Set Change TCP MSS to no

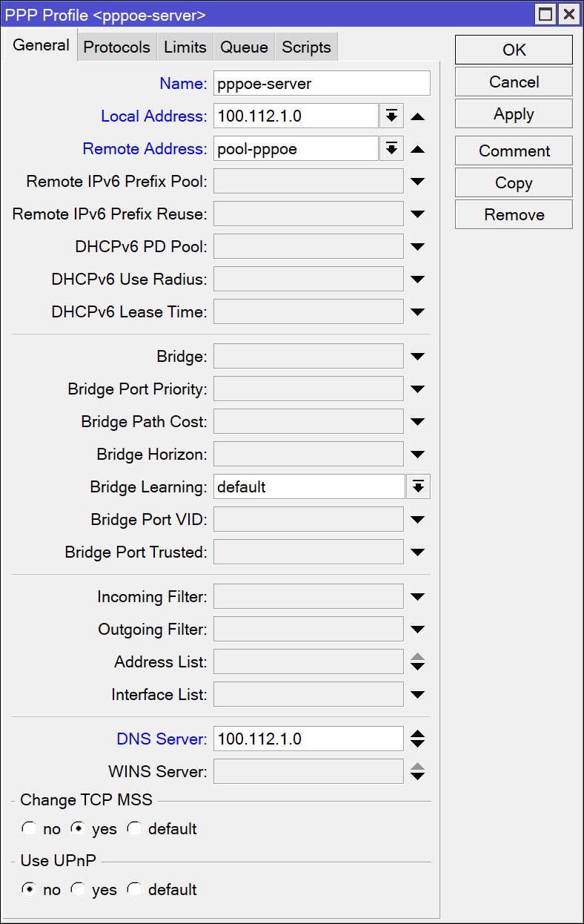pos(28,828)
